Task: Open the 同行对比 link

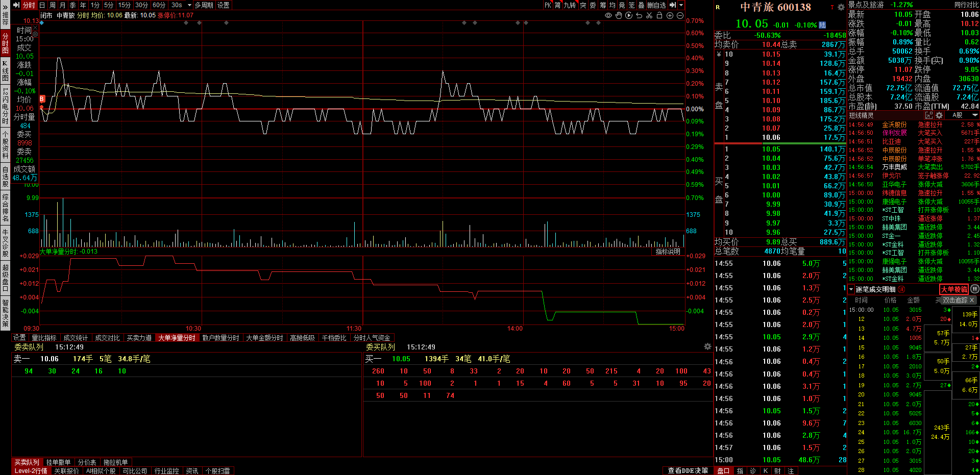Action: pos(966,5)
